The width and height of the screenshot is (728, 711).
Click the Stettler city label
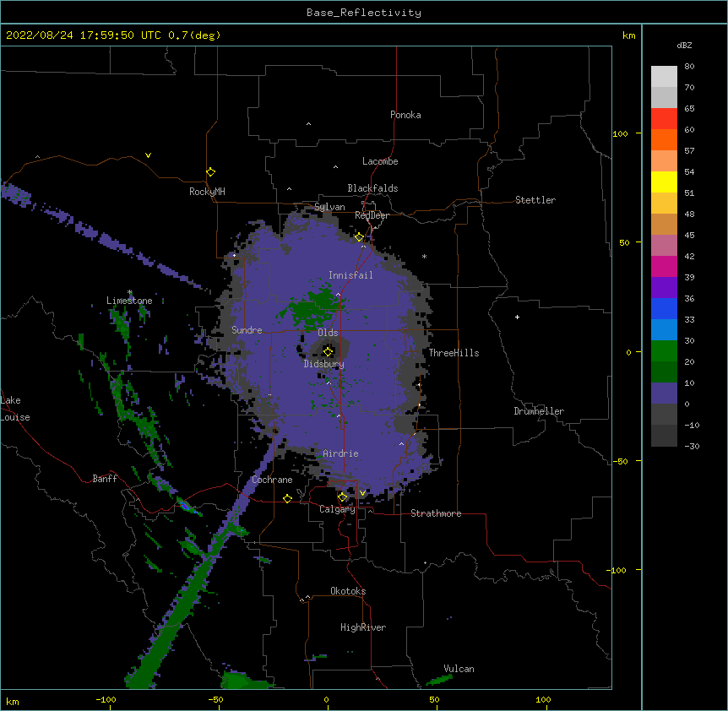(x=535, y=200)
